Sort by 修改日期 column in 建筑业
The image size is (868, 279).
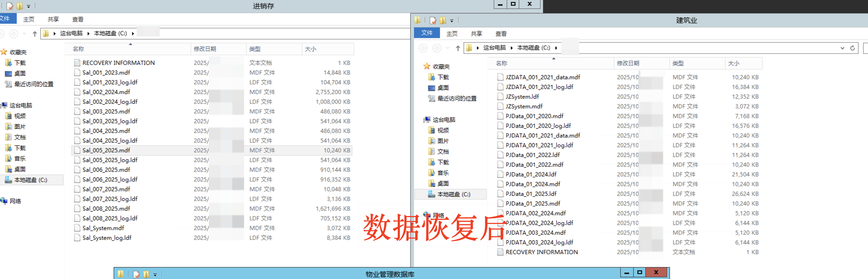[x=628, y=63]
